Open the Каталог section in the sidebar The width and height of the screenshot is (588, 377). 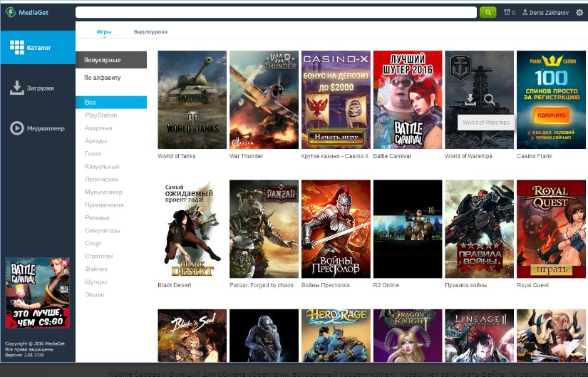click(x=37, y=48)
